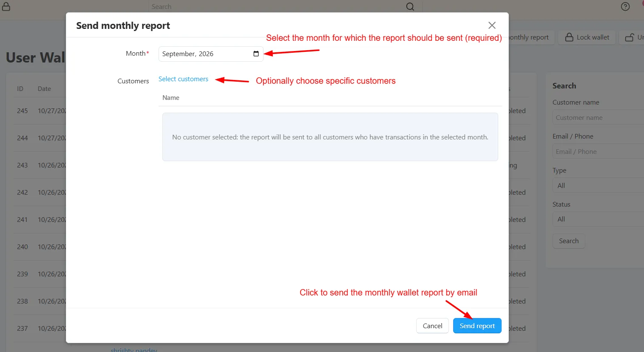Select ID cell 240

coord(23,247)
